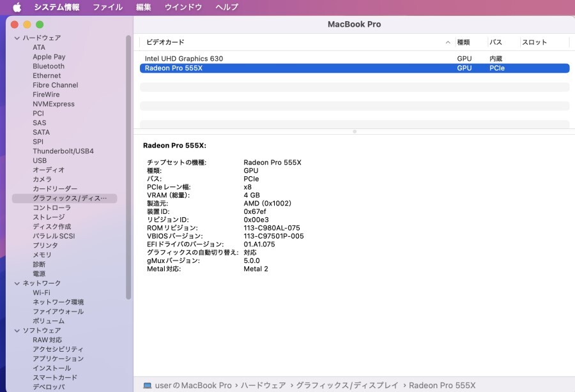Click the 種類 column header

(464, 41)
